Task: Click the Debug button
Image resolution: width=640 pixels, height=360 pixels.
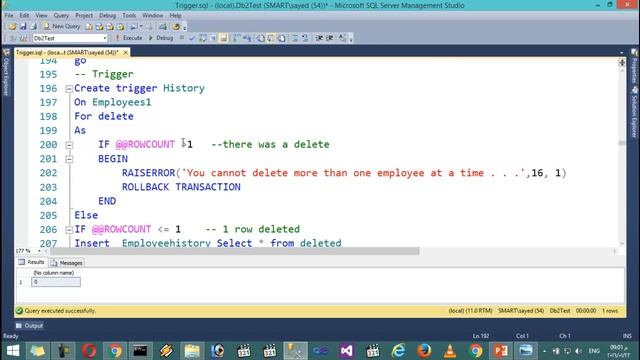Action: pyautogui.click(x=161, y=38)
